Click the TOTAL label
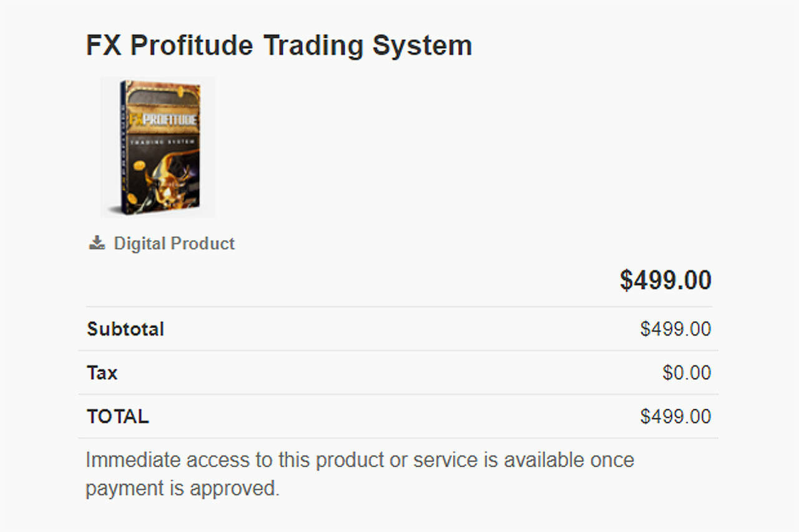Image resolution: width=799 pixels, height=532 pixels. [118, 416]
